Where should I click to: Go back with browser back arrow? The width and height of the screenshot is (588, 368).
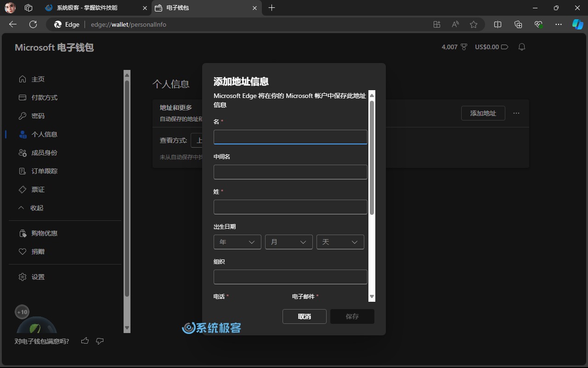click(x=13, y=24)
